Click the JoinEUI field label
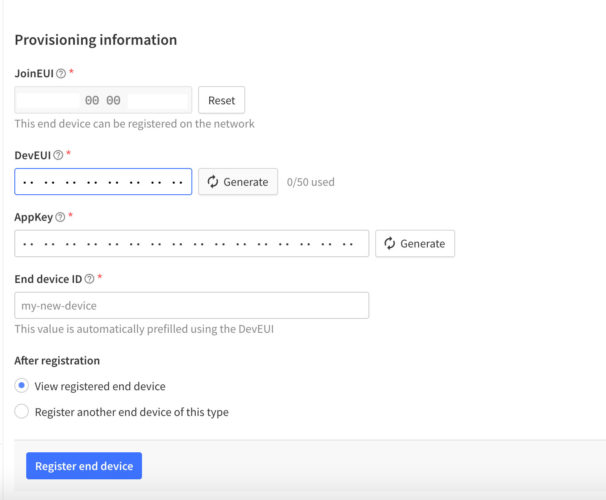The width and height of the screenshot is (606, 500). point(33,74)
